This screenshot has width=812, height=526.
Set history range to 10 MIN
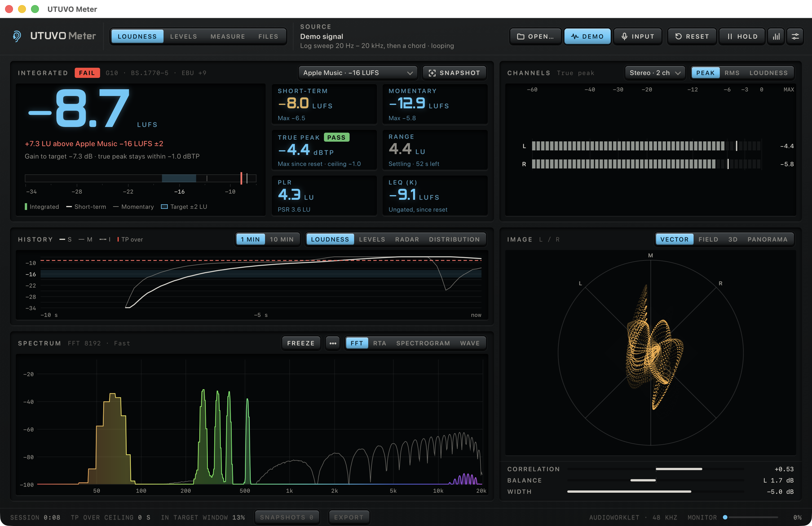coord(281,239)
